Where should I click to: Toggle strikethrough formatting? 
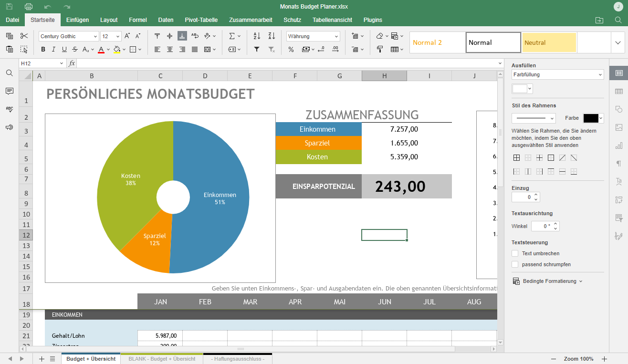[x=75, y=49]
